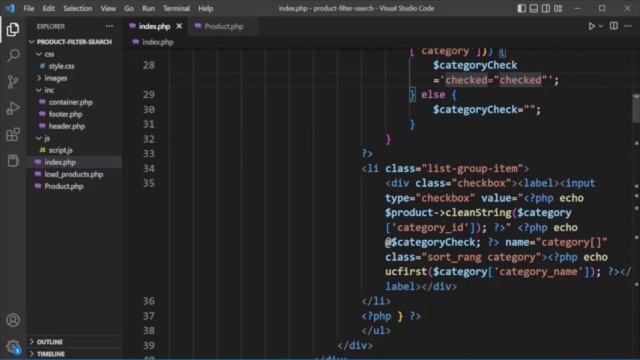Click the 'else' keyword on line 29

point(433,94)
